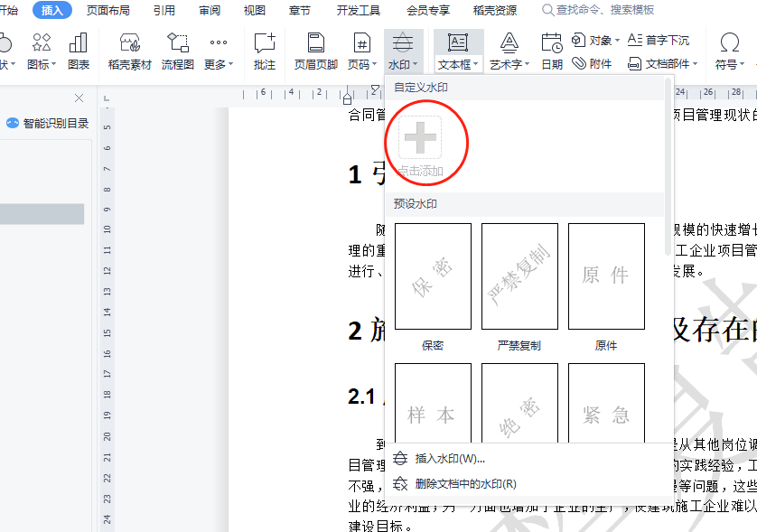Click the 图表 chart icon

pos(79,51)
